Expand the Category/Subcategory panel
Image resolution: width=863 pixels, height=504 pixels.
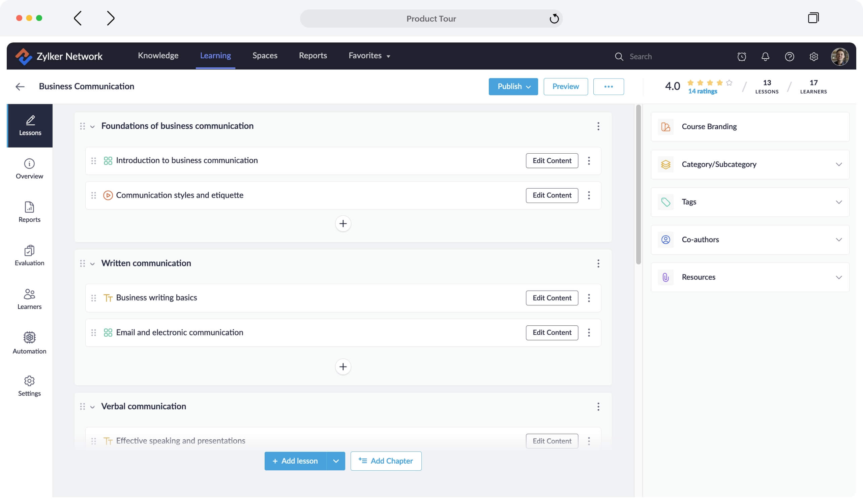838,165
